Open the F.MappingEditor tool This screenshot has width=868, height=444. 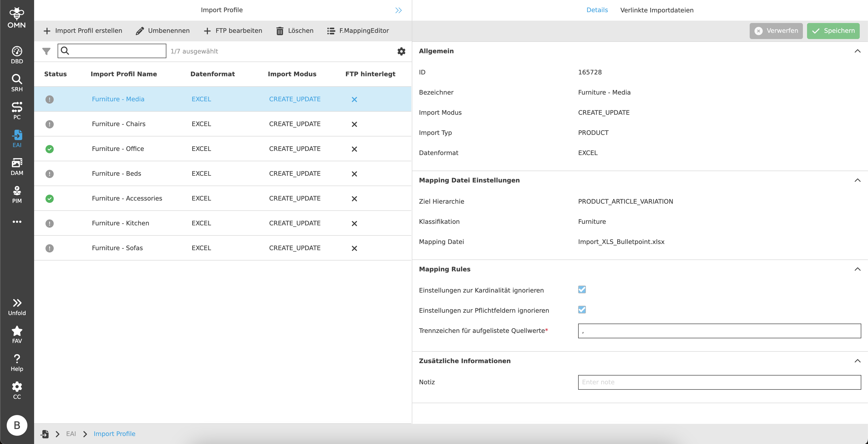pos(358,31)
